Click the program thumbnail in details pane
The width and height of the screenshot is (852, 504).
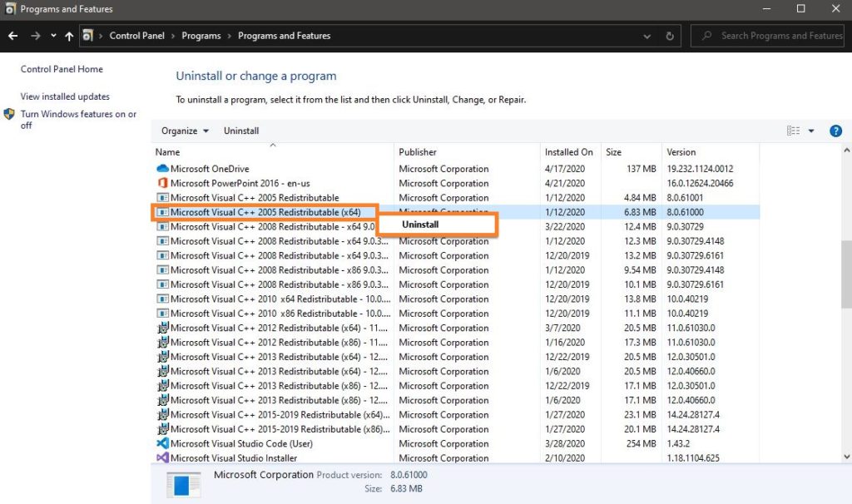(x=184, y=484)
